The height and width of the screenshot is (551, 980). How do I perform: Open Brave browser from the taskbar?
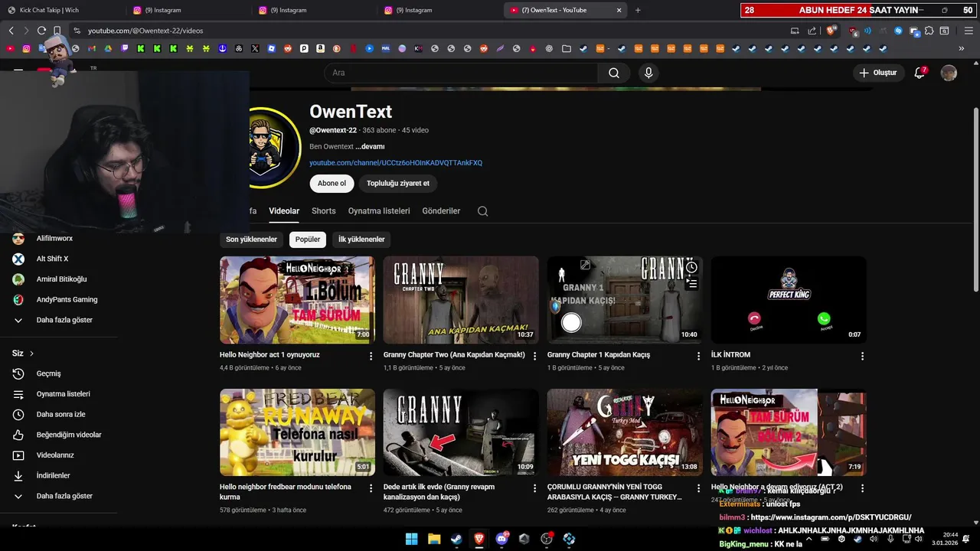click(479, 539)
